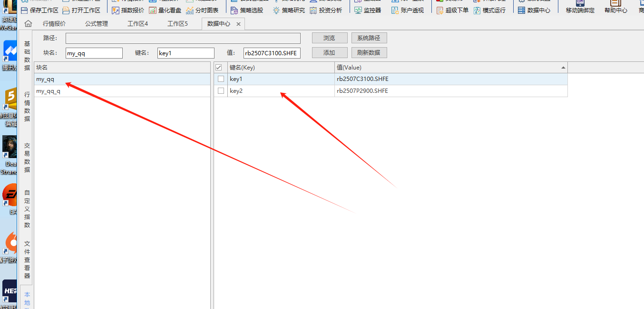The height and width of the screenshot is (309, 644).
Task: Open the 基础数据 side tab
Action: [27, 56]
